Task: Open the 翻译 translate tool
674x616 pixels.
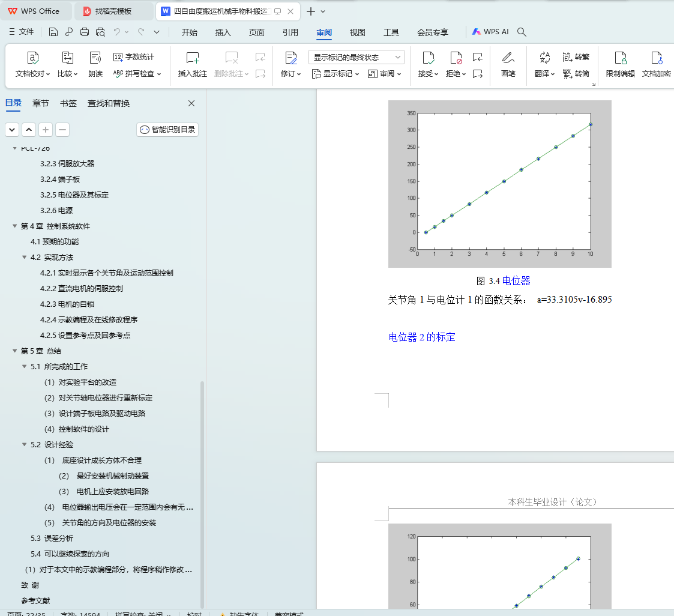Action: coord(544,64)
